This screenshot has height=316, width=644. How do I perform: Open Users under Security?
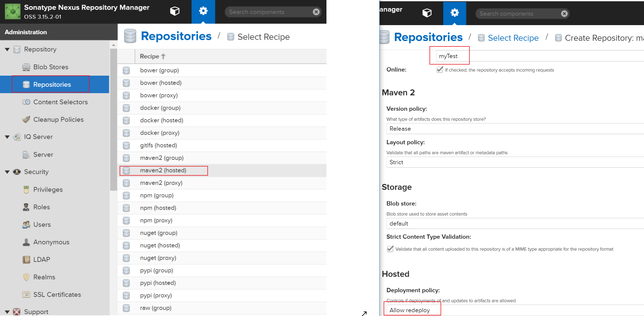(37, 225)
